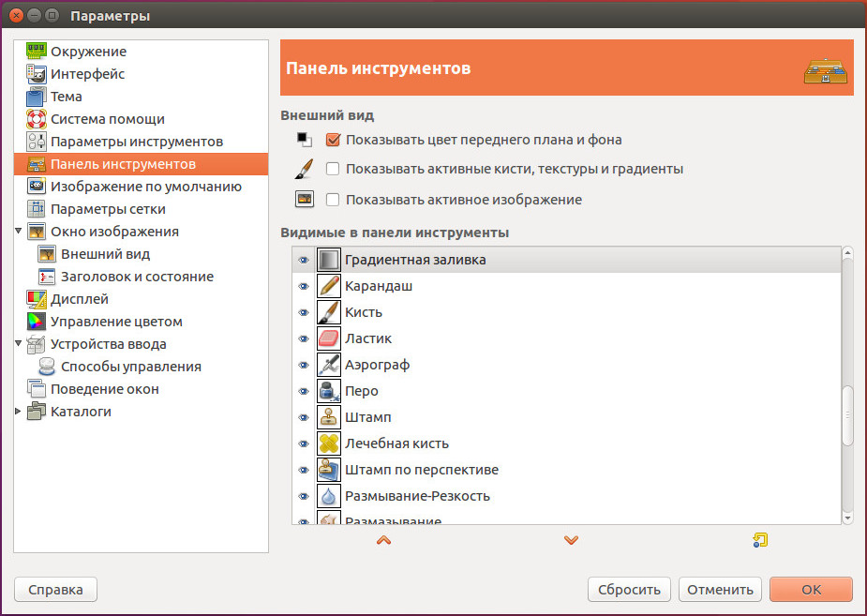867x616 pixels.
Task: Toggle Ластик visibility eye
Action: 304,339
